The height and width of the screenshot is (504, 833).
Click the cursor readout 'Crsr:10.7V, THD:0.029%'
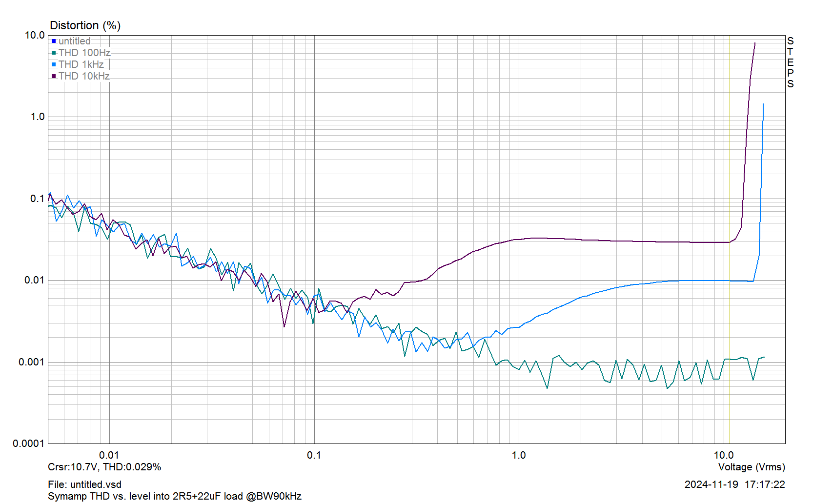pos(104,467)
